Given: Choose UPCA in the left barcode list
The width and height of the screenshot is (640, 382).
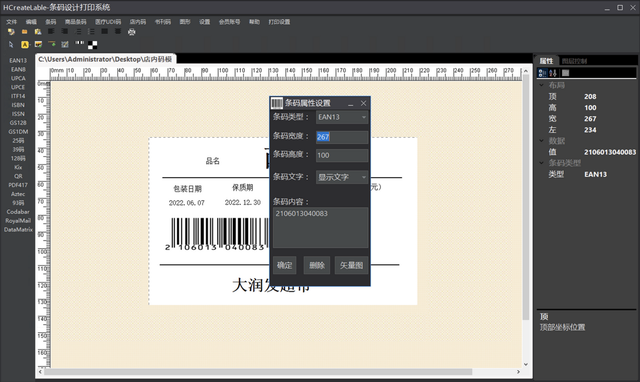Looking at the screenshot, I should pyautogui.click(x=18, y=78).
